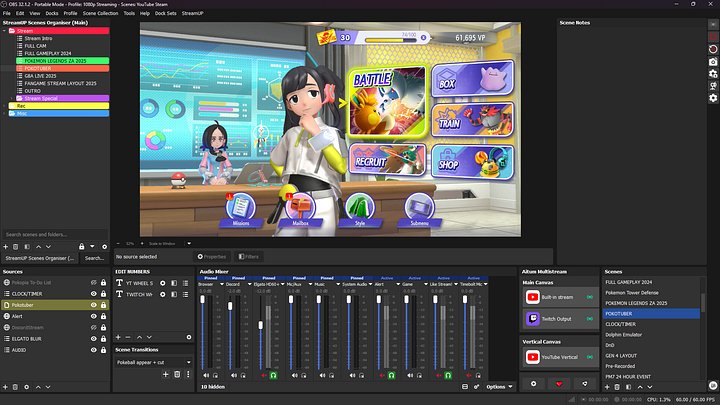Open transition properties three-dot menu

coord(188,374)
